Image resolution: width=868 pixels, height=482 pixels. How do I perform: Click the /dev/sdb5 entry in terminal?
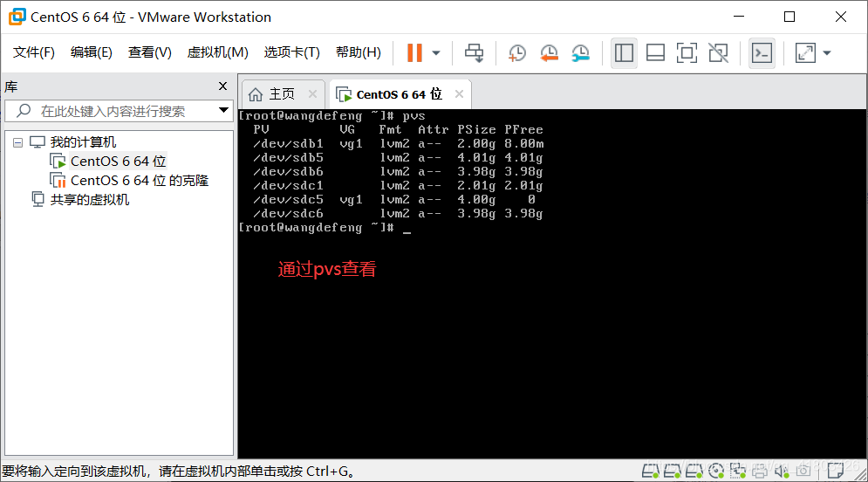pos(288,158)
